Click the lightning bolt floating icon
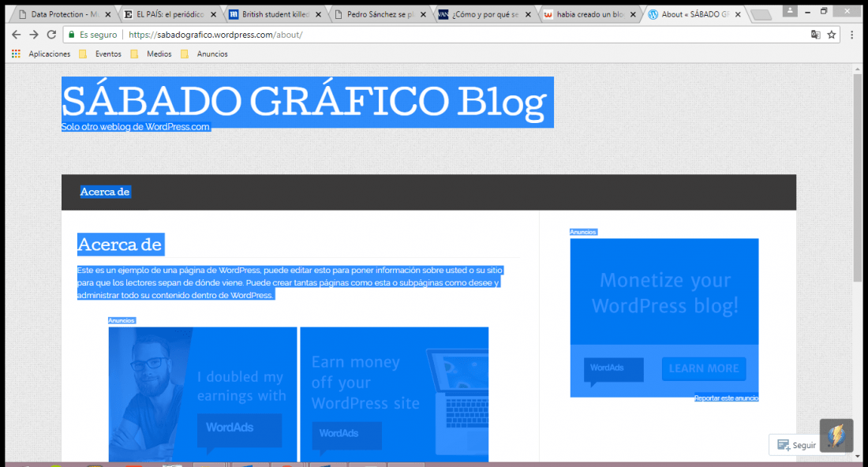This screenshot has width=868, height=467. pyautogui.click(x=836, y=435)
